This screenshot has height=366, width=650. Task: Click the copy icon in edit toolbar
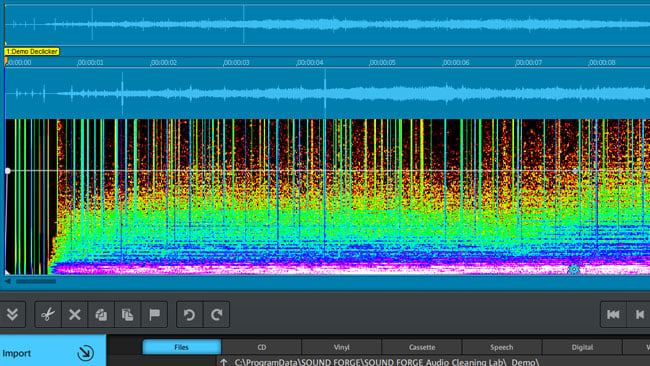[x=101, y=315]
